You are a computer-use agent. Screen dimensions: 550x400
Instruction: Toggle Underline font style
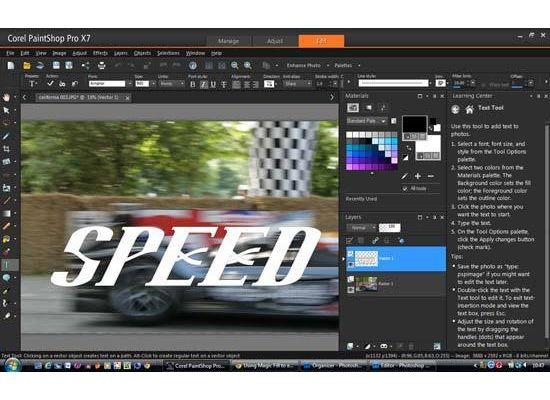213,84
